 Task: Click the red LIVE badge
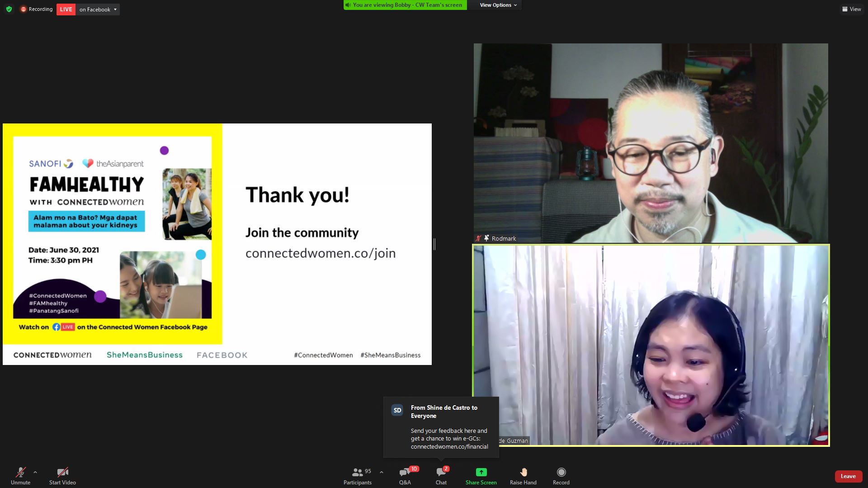66,9
